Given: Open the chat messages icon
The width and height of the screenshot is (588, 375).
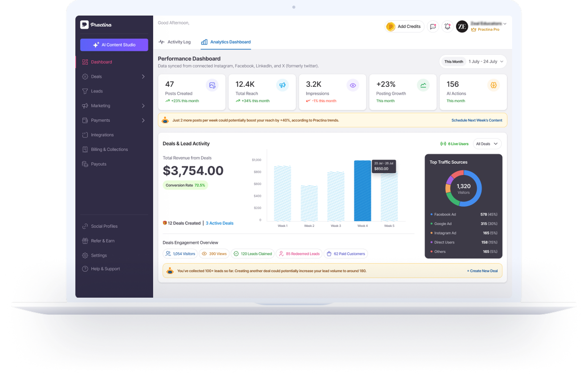Looking at the screenshot, I should tap(433, 26).
